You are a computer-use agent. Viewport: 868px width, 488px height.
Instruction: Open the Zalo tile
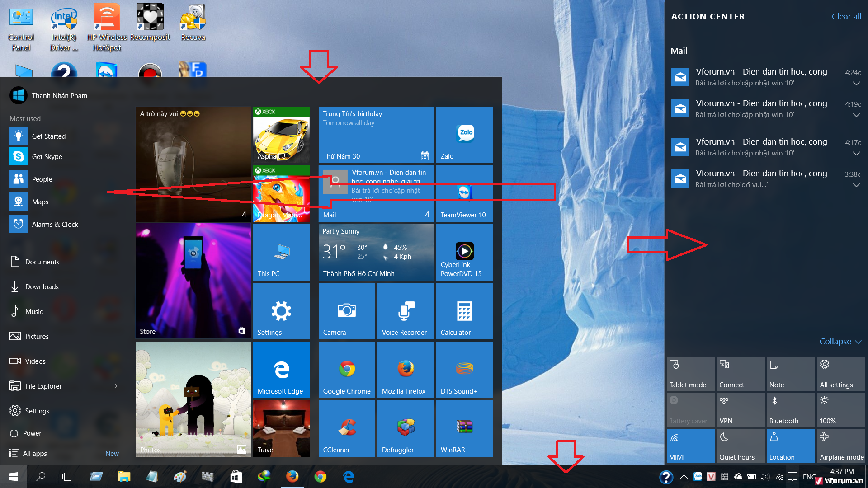pyautogui.click(x=464, y=135)
